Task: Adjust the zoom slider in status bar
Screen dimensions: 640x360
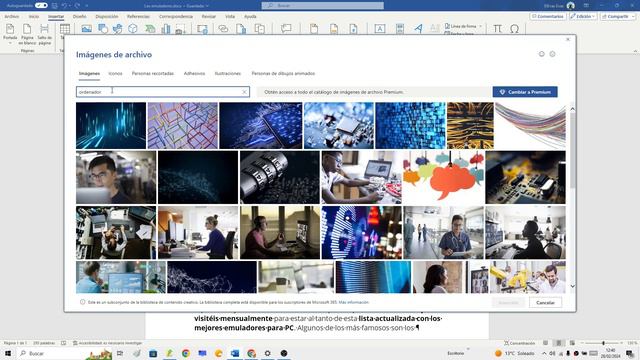Action: click(x=603, y=343)
